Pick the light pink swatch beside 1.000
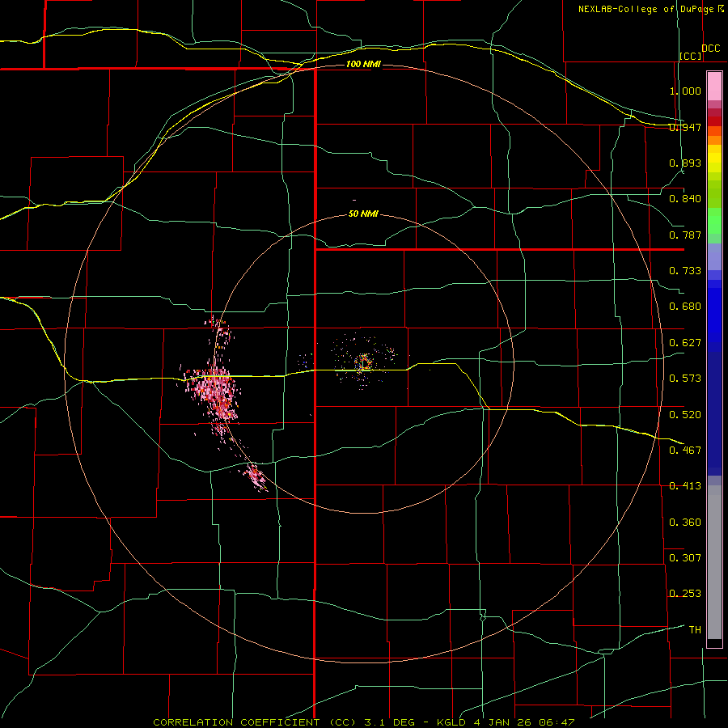This screenshot has width=728, height=728. click(714, 87)
